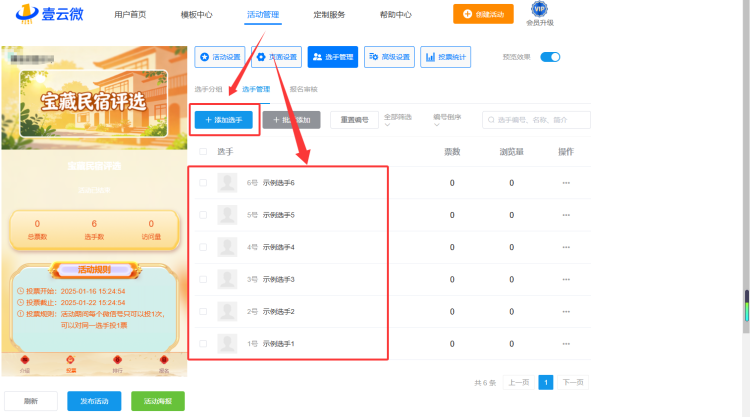
Task: Tap the 排行 icon in phone preview
Action: coord(117,363)
